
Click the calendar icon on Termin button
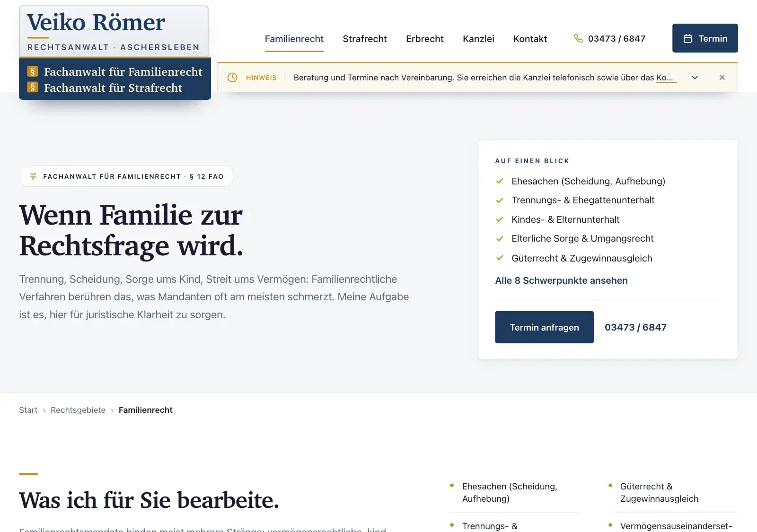[x=688, y=38]
